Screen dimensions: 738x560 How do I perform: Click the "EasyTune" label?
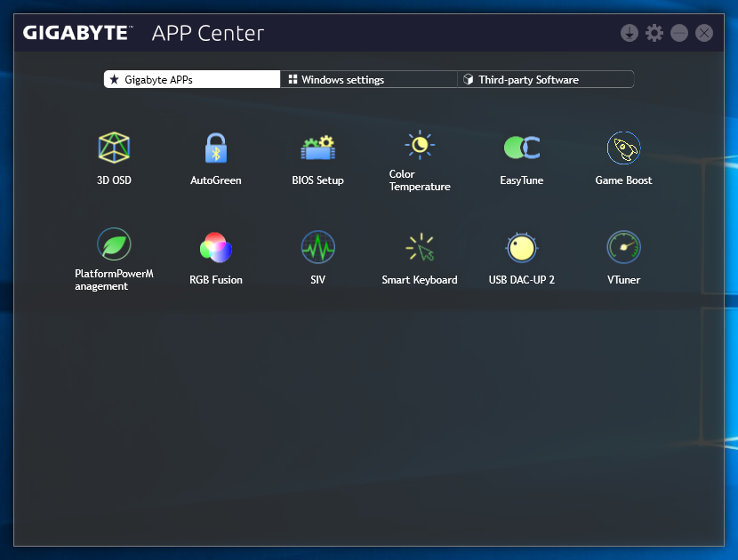click(x=522, y=180)
